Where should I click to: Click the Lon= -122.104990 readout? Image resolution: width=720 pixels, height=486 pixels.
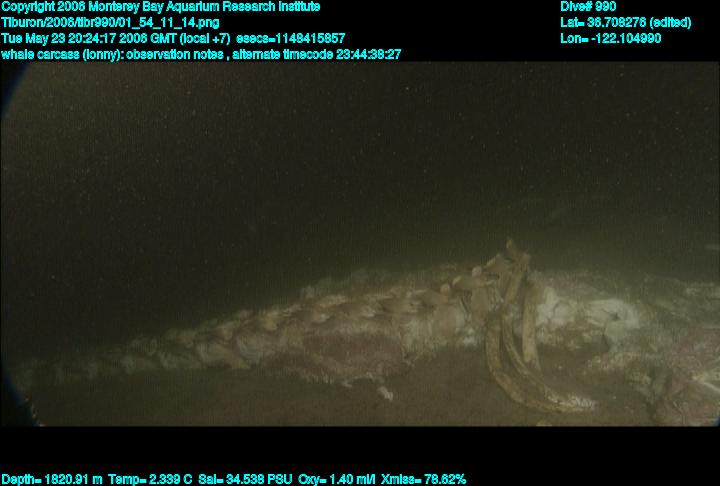point(610,38)
